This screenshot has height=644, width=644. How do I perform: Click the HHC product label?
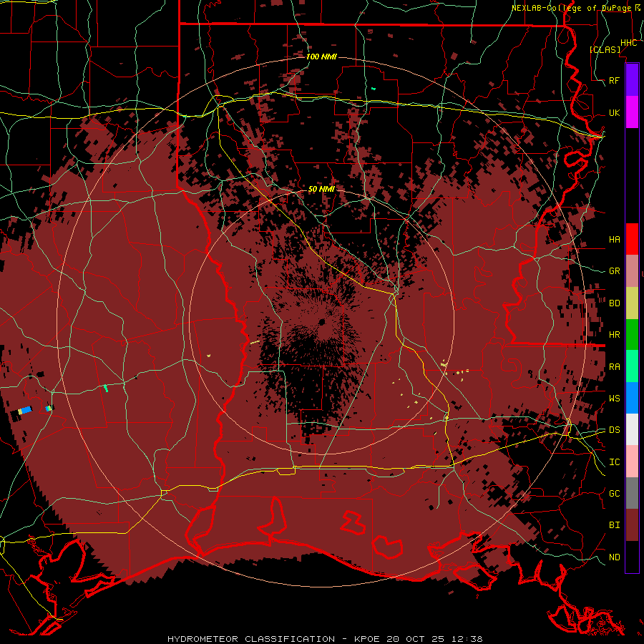pyautogui.click(x=628, y=43)
